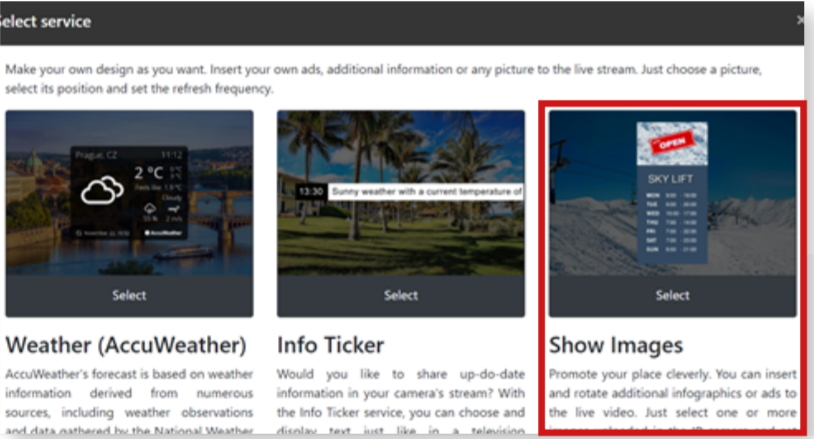Open the Weather (AccuWeather) heading

click(126, 346)
